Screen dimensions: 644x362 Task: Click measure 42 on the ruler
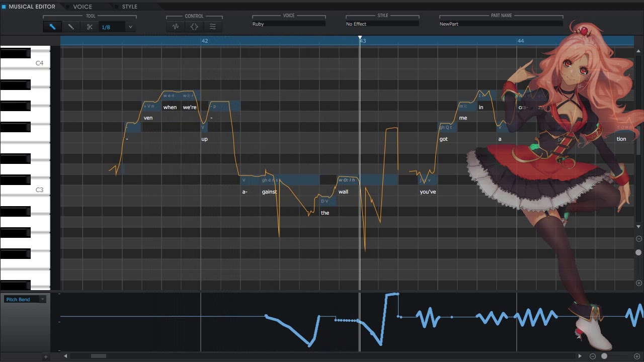coord(205,41)
